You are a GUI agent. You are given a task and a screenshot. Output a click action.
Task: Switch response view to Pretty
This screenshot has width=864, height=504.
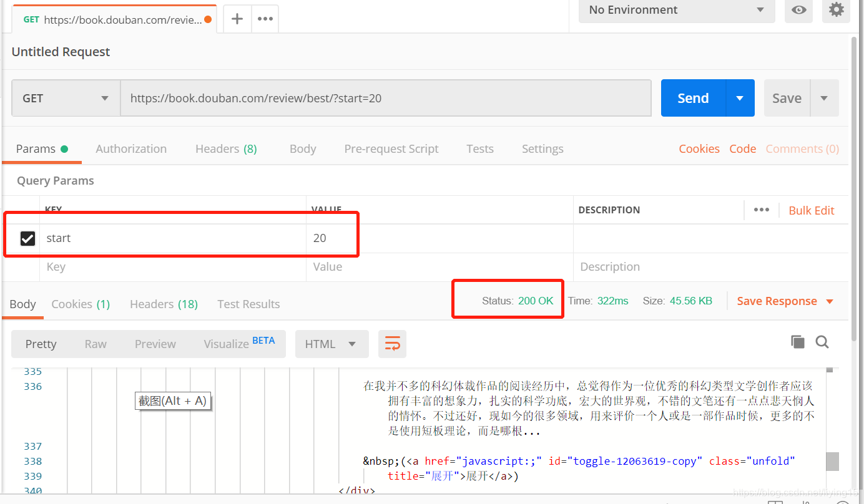(x=41, y=344)
